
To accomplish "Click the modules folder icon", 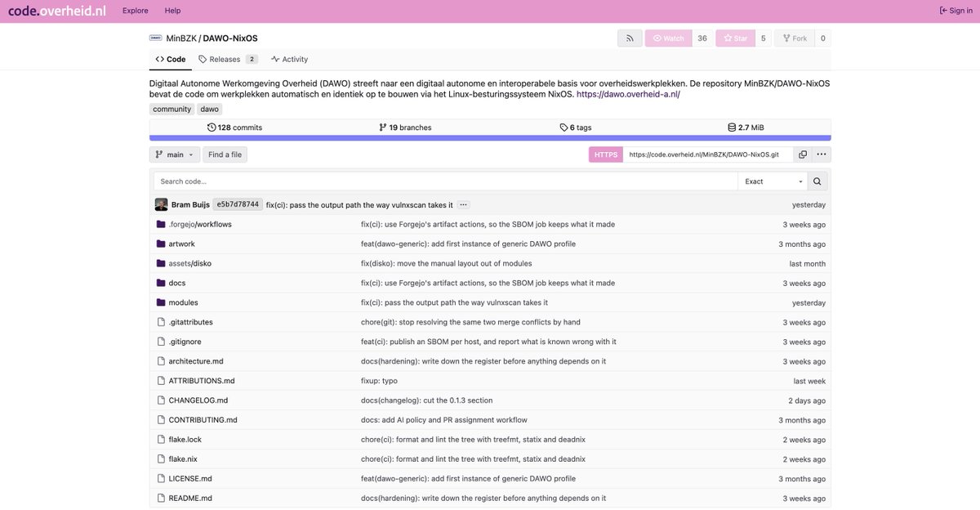I will coord(161,302).
